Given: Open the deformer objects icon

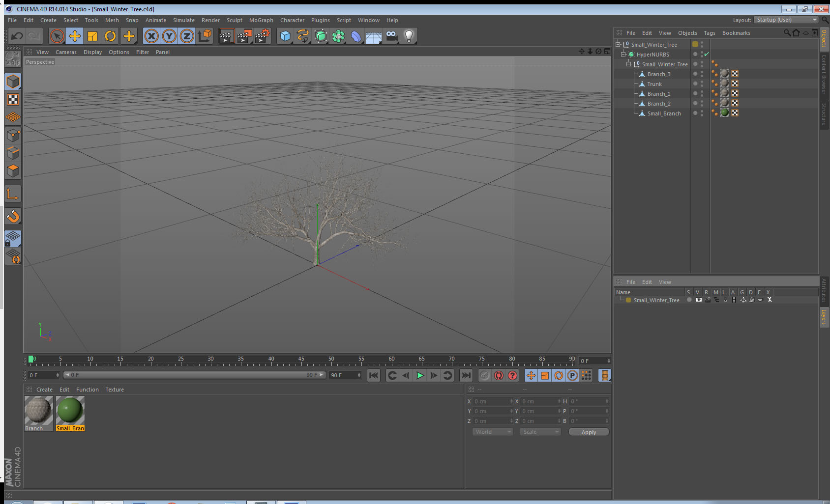Looking at the screenshot, I should (x=356, y=36).
